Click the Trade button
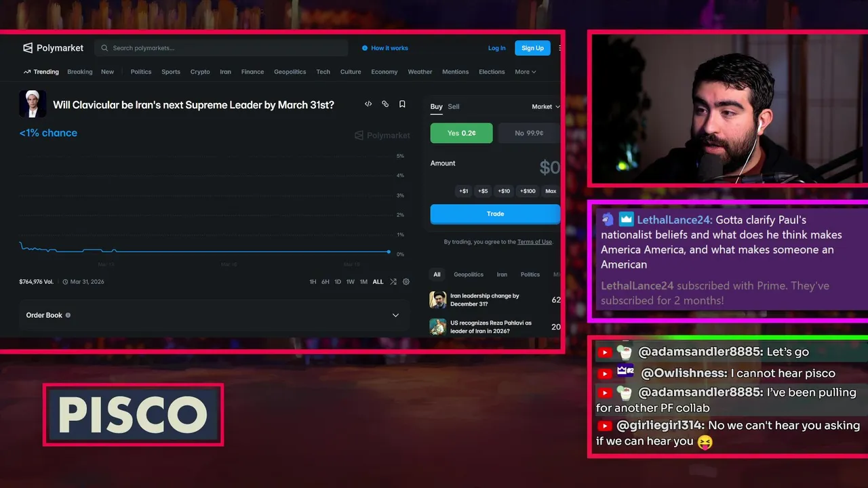Viewport: 868px width, 488px height. 495,213
